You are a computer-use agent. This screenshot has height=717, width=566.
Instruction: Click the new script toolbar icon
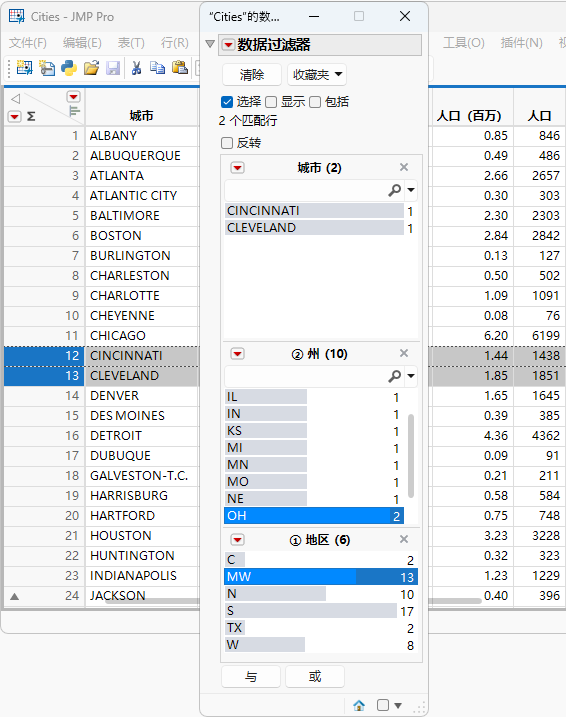click(47, 68)
